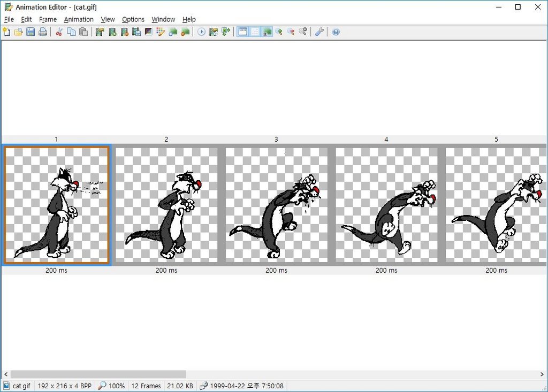The image size is (548, 392).
Task: Open the View menu
Action: (108, 19)
